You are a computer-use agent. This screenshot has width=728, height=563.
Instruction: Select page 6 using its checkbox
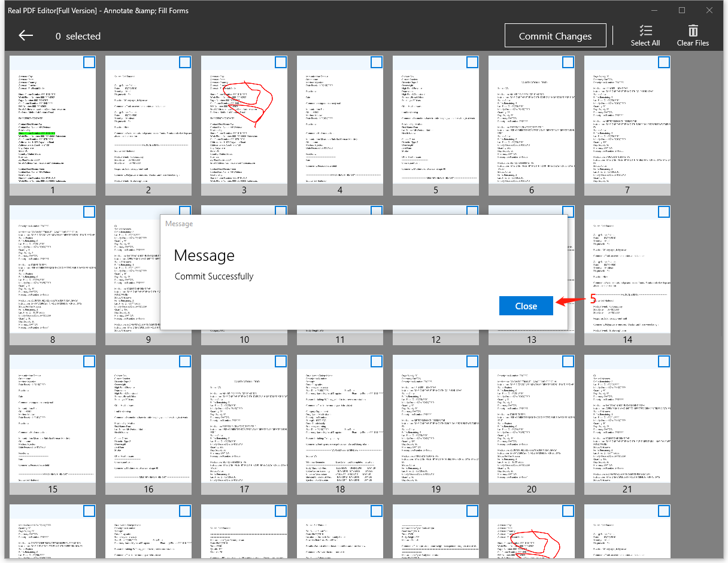(568, 62)
